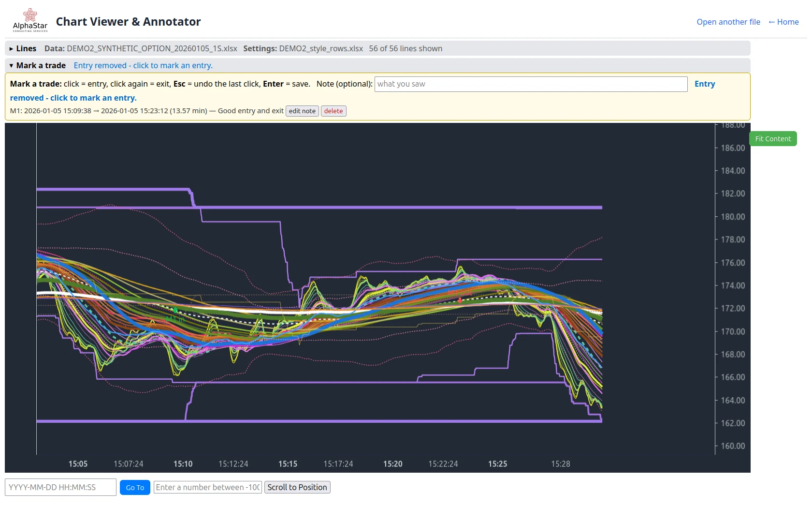Click the 15:05 time axis label

point(78,463)
